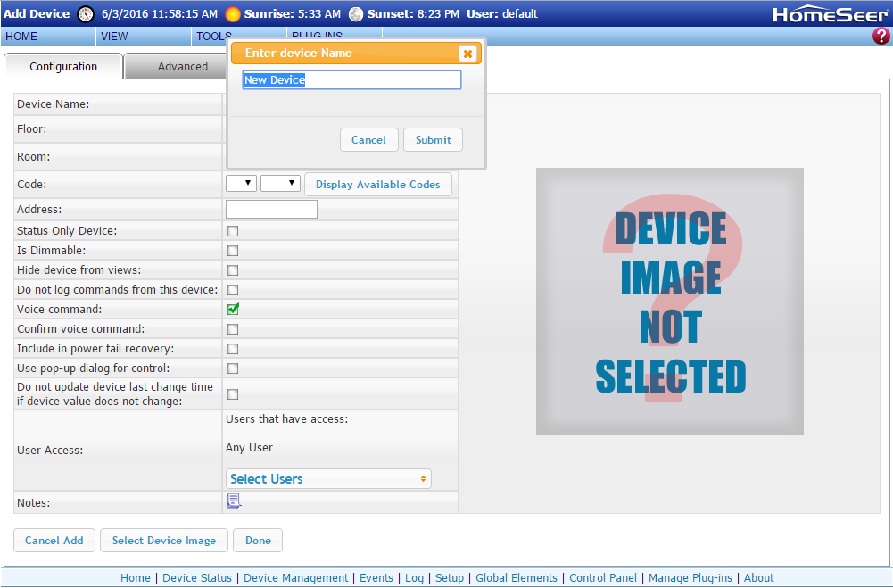Viewport: 893px width, 588px height.
Task: Click the HomeSeer logo
Action: pos(830,13)
